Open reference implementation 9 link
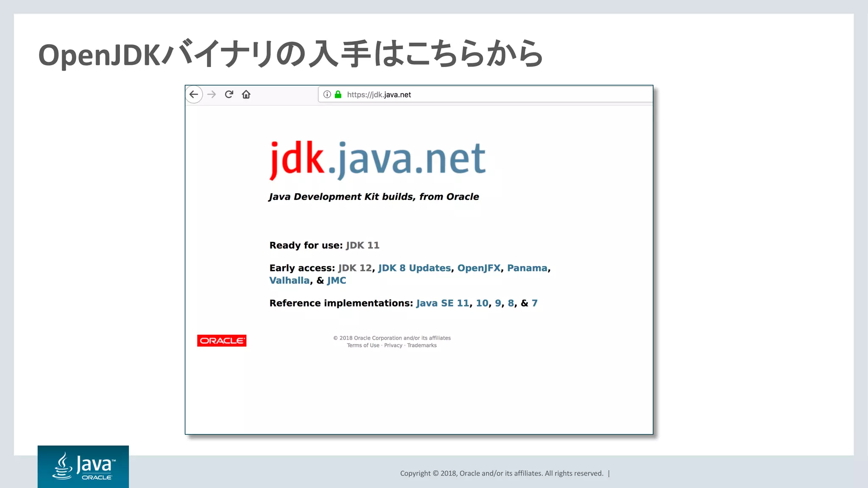The image size is (868, 488). coord(498,303)
